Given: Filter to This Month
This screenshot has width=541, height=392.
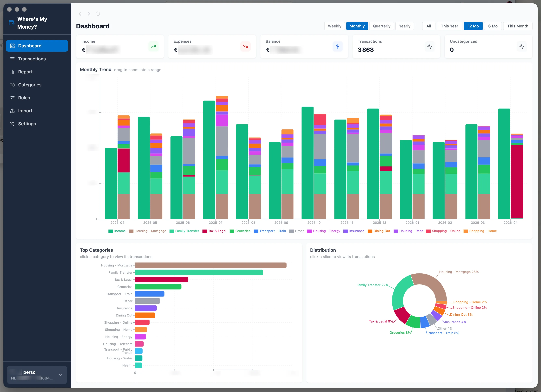Looking at the screenshot, I should coord(518,26).
